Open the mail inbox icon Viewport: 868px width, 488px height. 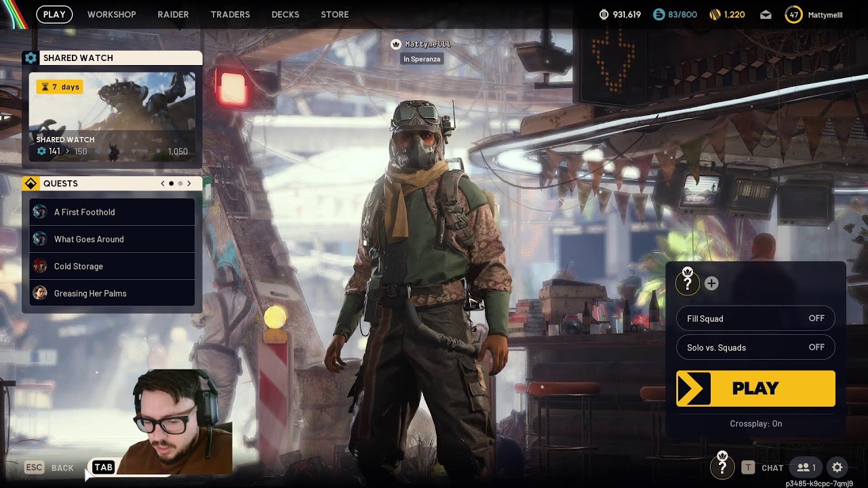766,14
